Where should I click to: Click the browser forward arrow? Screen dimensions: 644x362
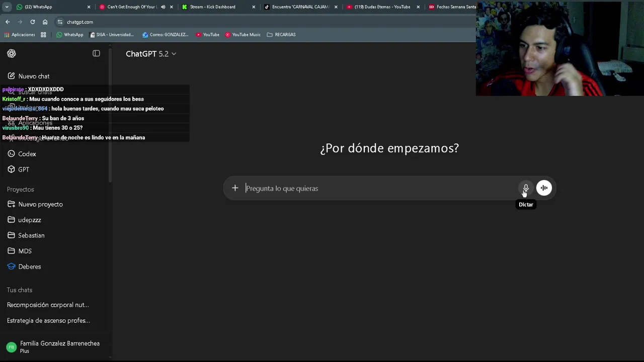tap(20, 22)
